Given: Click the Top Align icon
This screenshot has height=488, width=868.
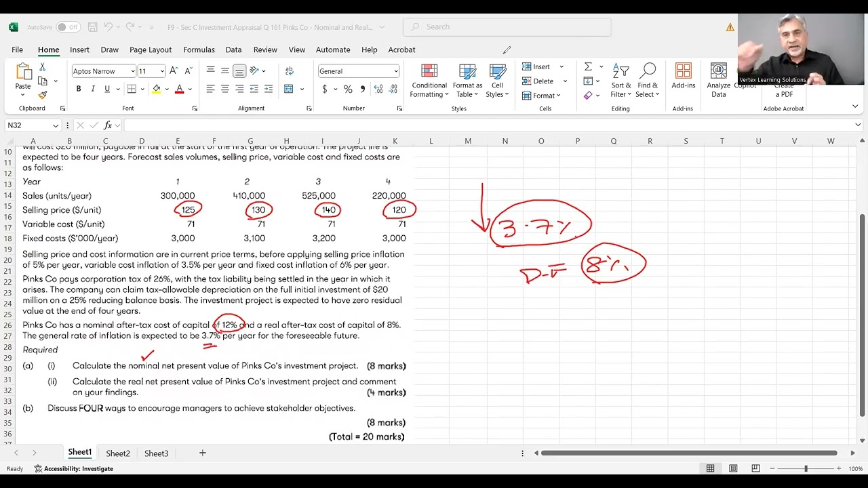Looking at the screenshot, I should pos(211,70).
